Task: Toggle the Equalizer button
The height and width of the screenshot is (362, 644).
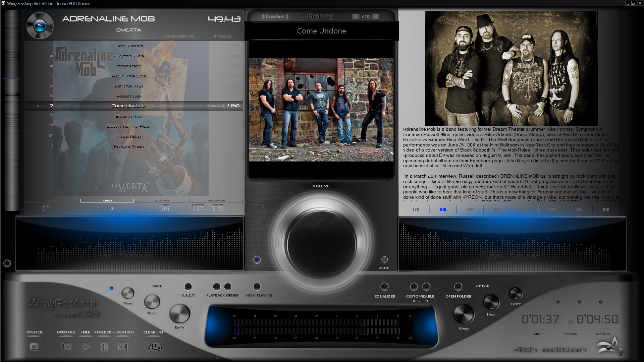Action: 384,287
